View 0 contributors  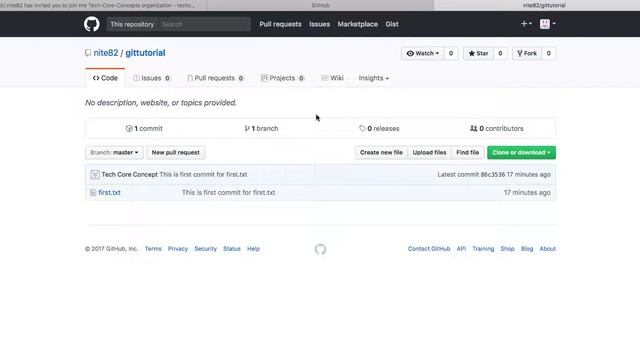(x=497, y=129)
